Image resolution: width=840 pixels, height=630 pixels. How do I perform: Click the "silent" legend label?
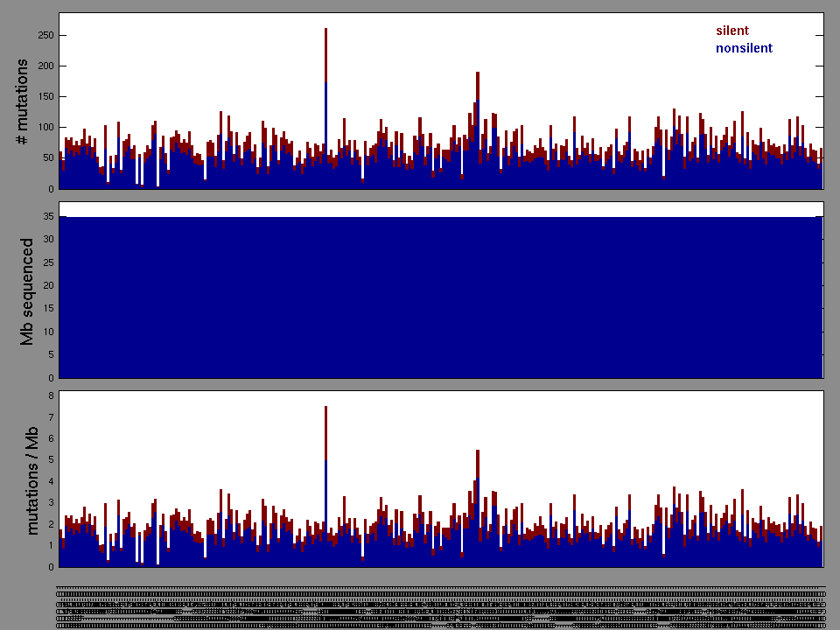731,31
